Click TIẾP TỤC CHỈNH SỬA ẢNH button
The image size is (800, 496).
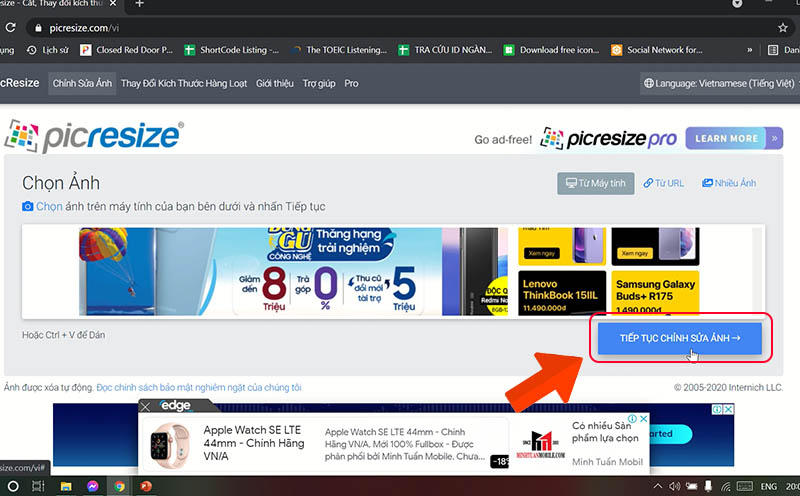tap(680, 338)
